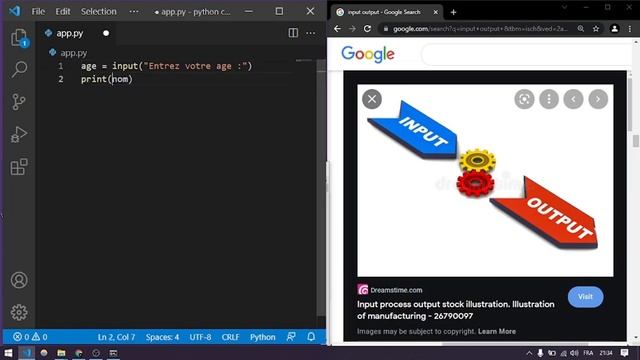Show errors and warnings in status bar
Image resolution: width=640 pixels, height=360 pixels.
30,337
